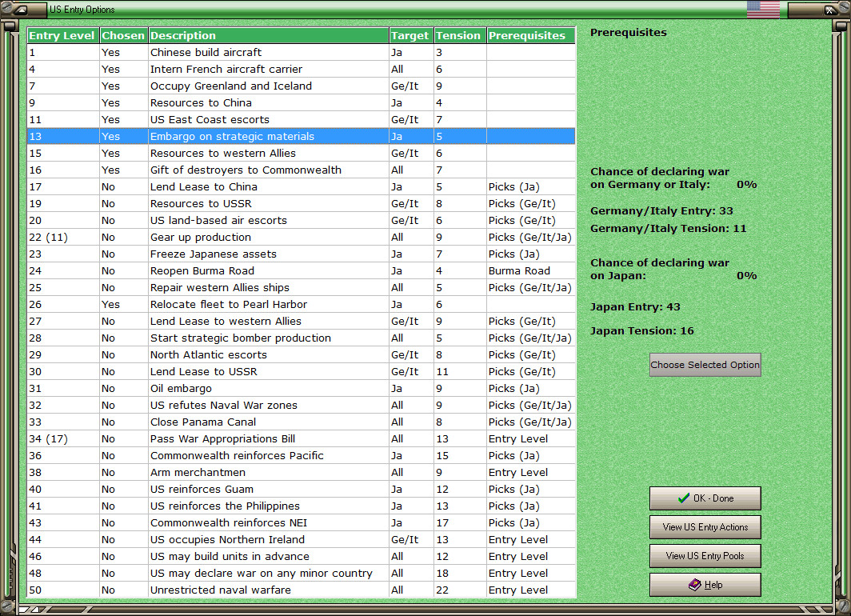The height and width of the screenshot is (616, 851).
Task: Select US East Coast escorts row
Action: [x=302, y=119]
